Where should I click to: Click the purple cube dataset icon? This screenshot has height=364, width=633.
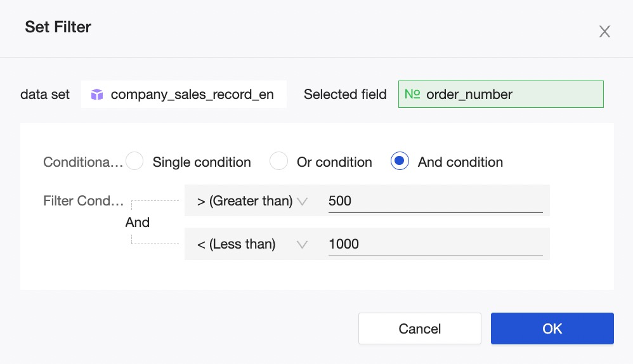pyautogui.click(x=96, y=94)
